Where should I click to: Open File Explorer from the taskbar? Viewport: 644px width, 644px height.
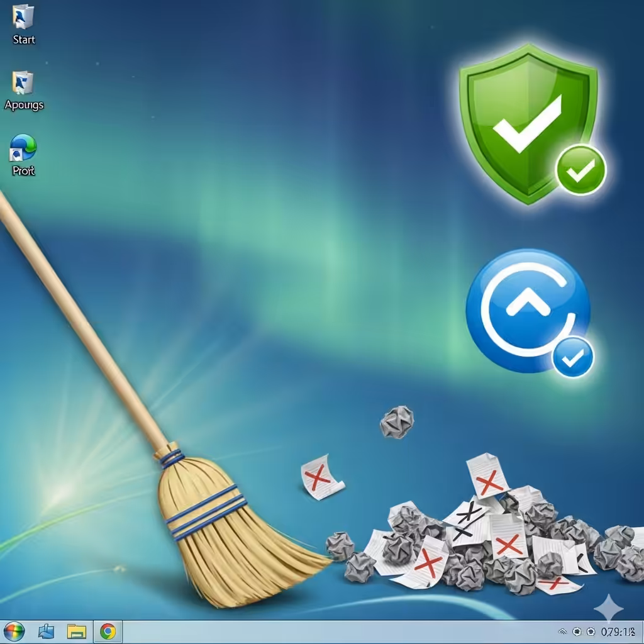[x=76, y=631]
